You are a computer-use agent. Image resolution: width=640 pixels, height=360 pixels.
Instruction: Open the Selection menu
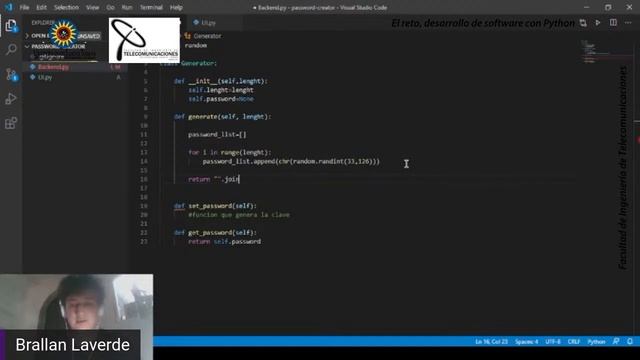66,7
